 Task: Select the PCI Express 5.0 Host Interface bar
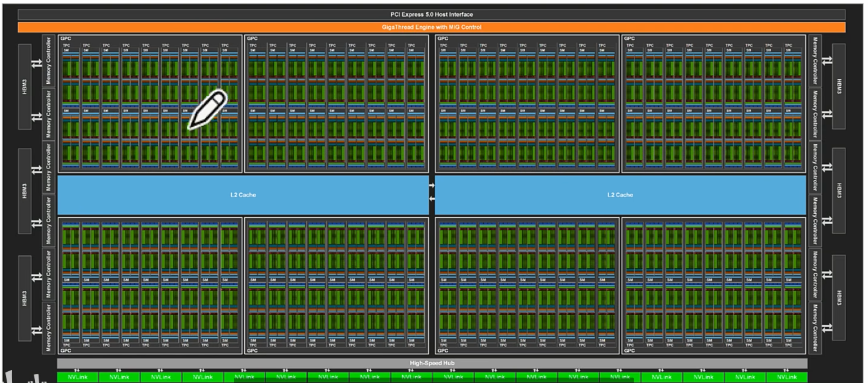coord(431,14)
